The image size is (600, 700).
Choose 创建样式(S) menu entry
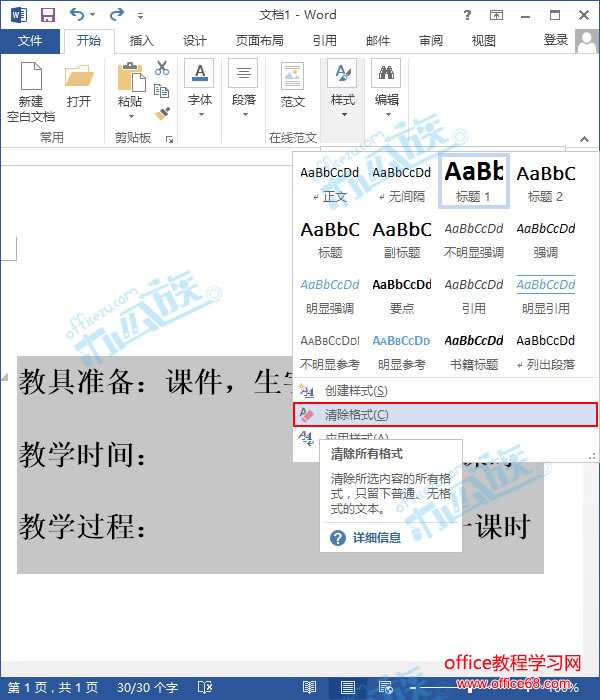click(x=445, y=391)
